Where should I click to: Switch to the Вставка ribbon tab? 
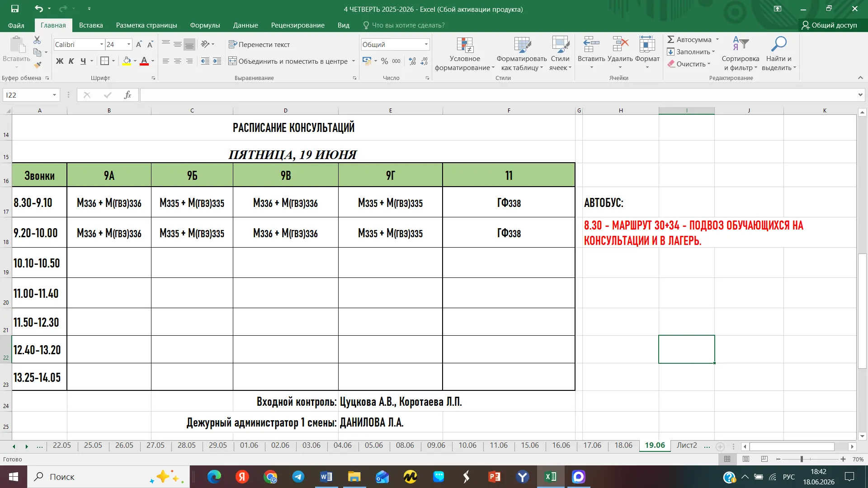(x=91, y=25)
